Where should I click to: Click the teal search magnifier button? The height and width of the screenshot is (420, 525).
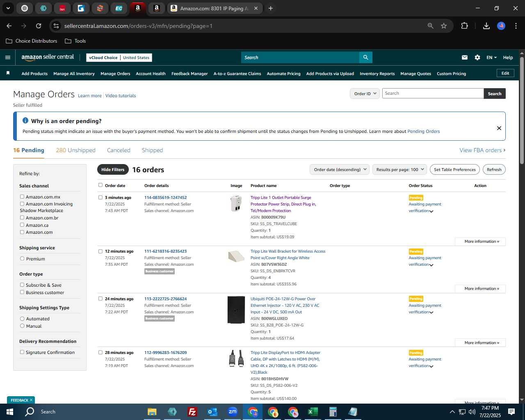click(365, 57)
